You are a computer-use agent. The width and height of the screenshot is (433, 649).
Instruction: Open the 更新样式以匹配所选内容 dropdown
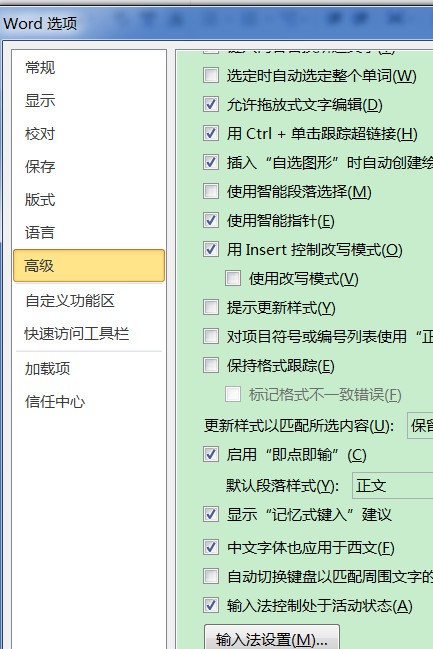(x=420, y=425)
